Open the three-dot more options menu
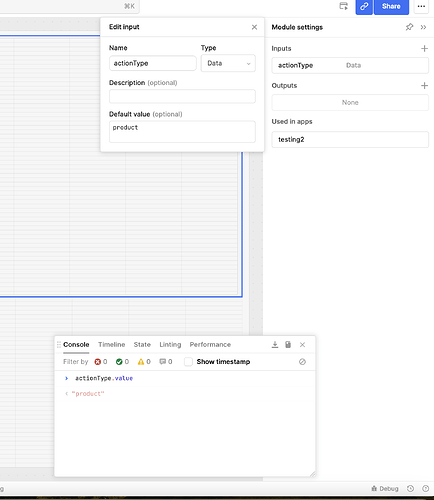The width and height of the screenshot is (434, 500). (421, 6)
